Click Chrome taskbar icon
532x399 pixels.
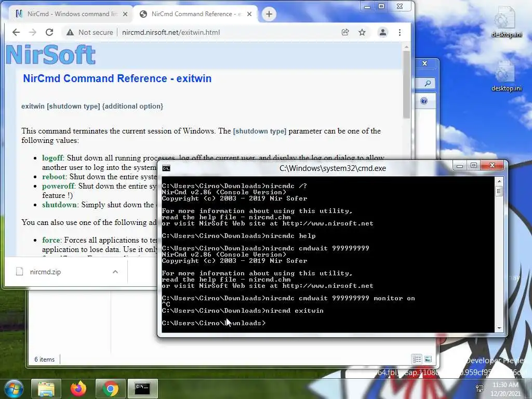pos(110,389)
